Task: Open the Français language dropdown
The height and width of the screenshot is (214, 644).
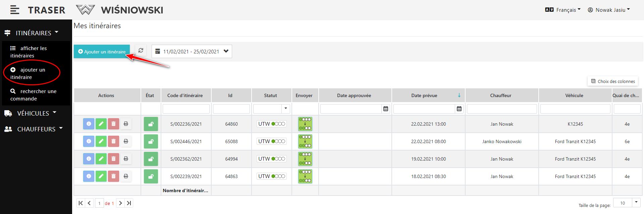Action: point(563,10)
